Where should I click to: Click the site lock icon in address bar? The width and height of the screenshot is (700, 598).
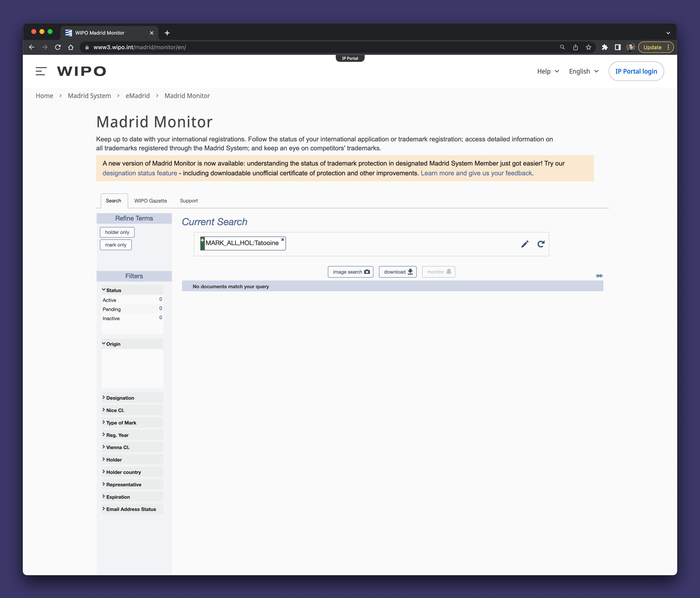coord(87,47)
